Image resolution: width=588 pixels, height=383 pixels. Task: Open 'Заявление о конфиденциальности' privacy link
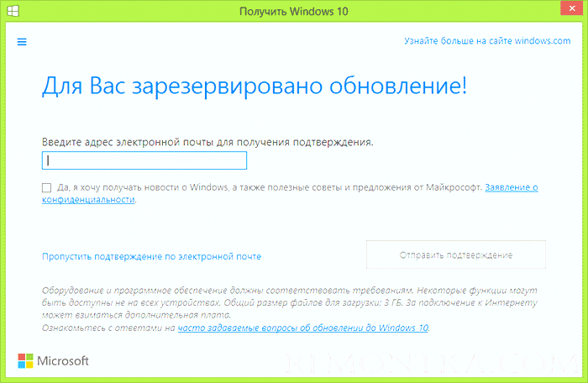tap(511, 187)
